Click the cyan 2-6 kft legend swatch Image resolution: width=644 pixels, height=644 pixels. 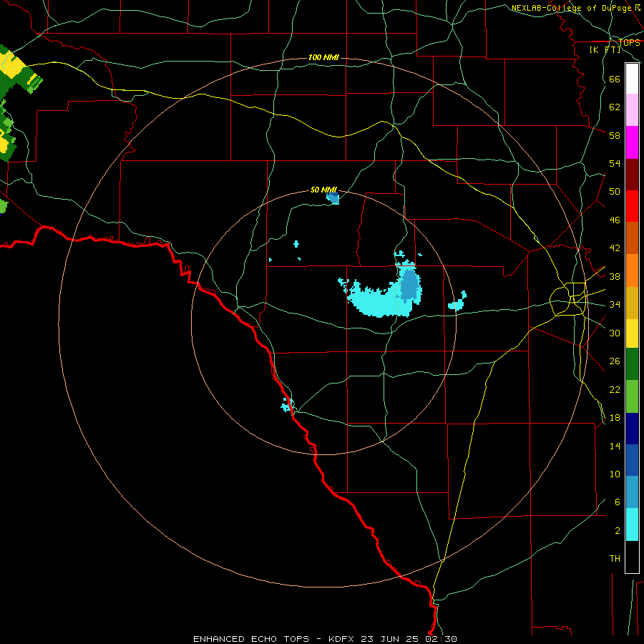coord(632,525)
